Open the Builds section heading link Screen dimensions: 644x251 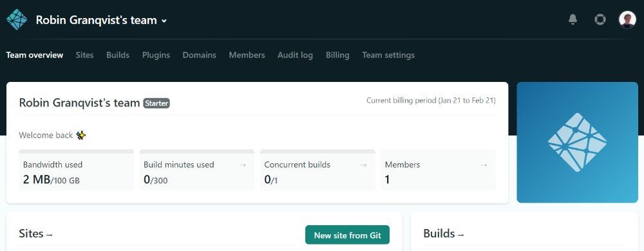pos(444,234)
